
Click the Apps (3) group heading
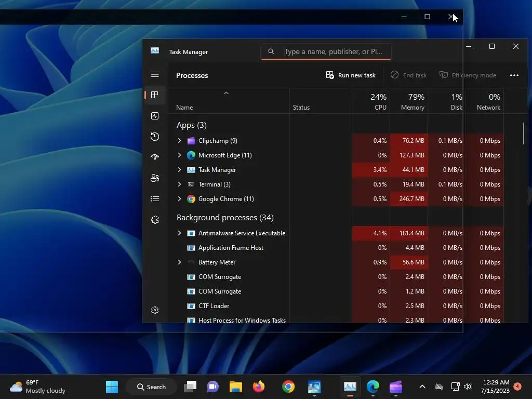click(191, 125)
